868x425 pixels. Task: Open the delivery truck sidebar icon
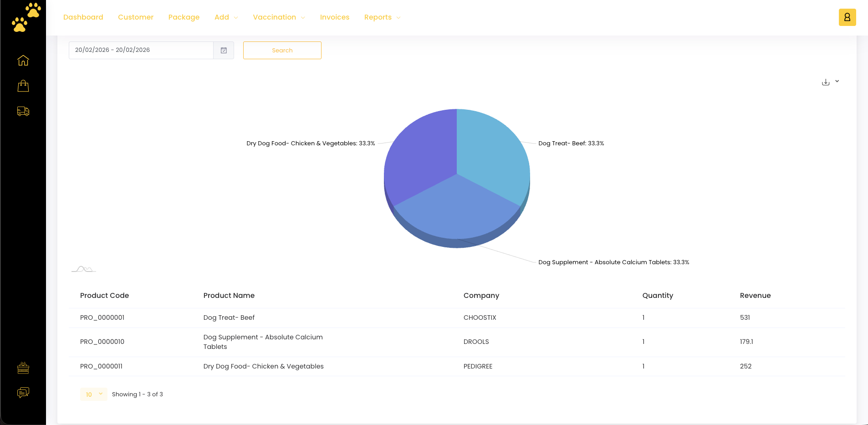[23, 111]
